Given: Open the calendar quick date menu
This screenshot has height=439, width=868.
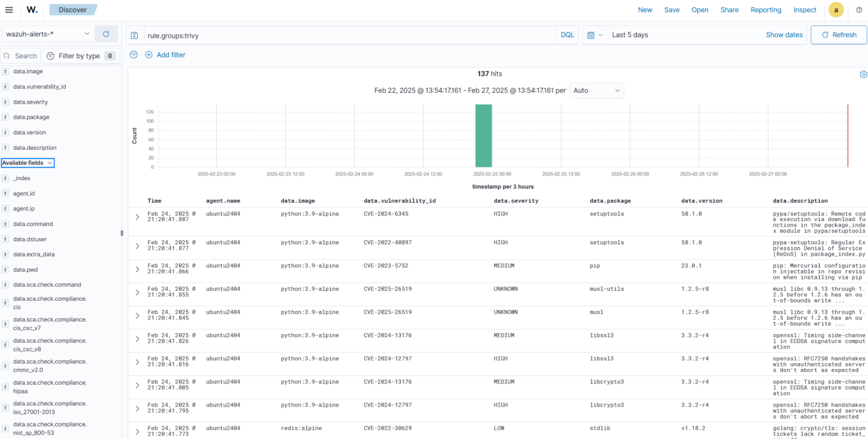Looking at the screenshot, I should (595, 35).
